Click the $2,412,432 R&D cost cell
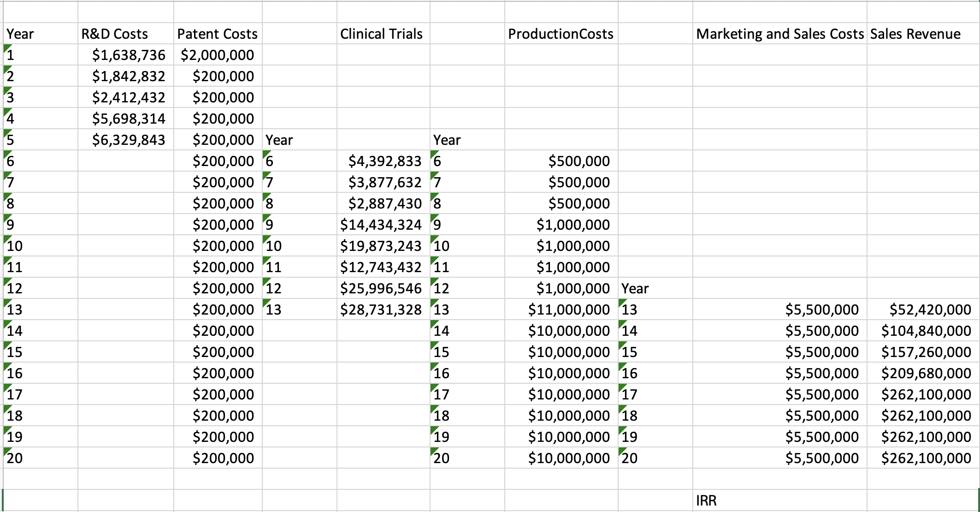This screenshot has width=980, height=512. [125, 97]
